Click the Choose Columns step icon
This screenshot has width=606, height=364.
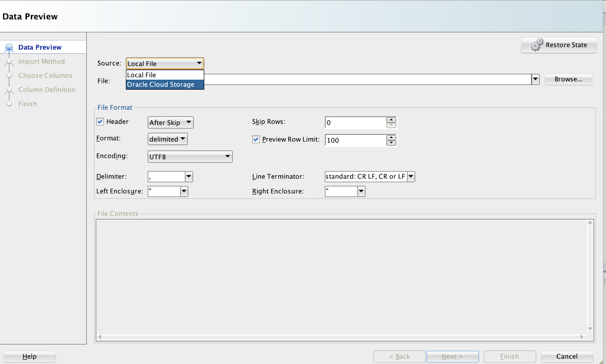(x=9, y=75)
